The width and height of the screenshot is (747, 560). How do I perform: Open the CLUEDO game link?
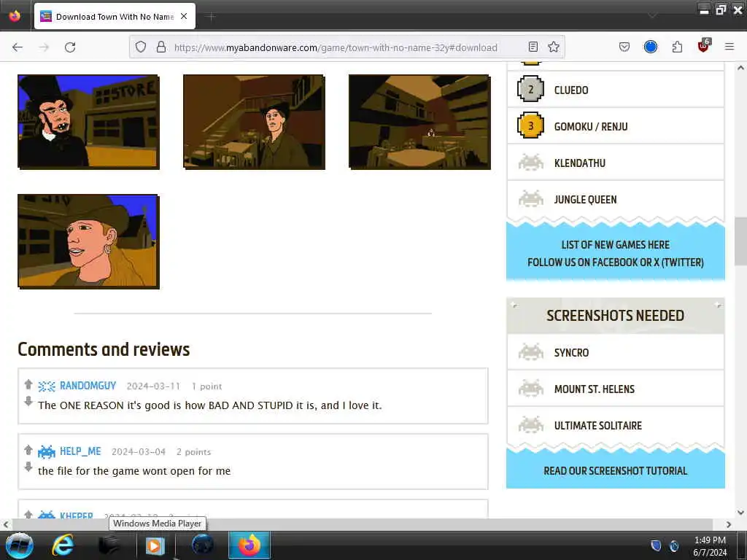tap(570, 90)
